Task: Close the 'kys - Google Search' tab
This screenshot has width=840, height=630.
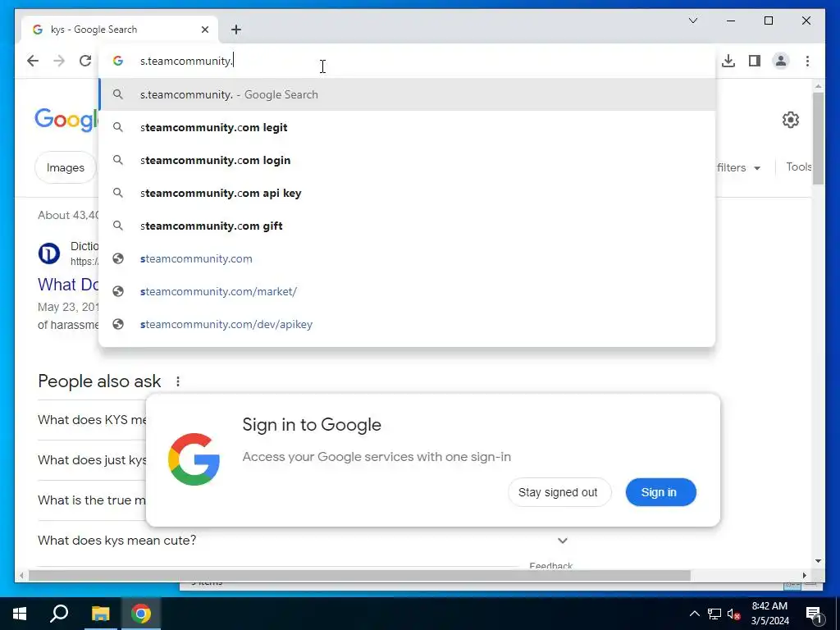Action: (204, 30)
